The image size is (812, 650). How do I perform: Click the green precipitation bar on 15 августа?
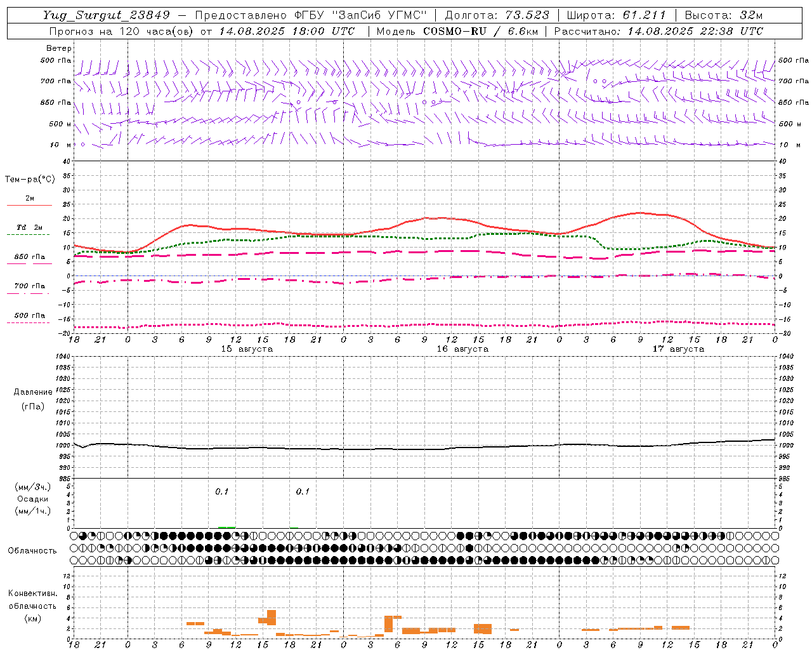coord(226,527)
